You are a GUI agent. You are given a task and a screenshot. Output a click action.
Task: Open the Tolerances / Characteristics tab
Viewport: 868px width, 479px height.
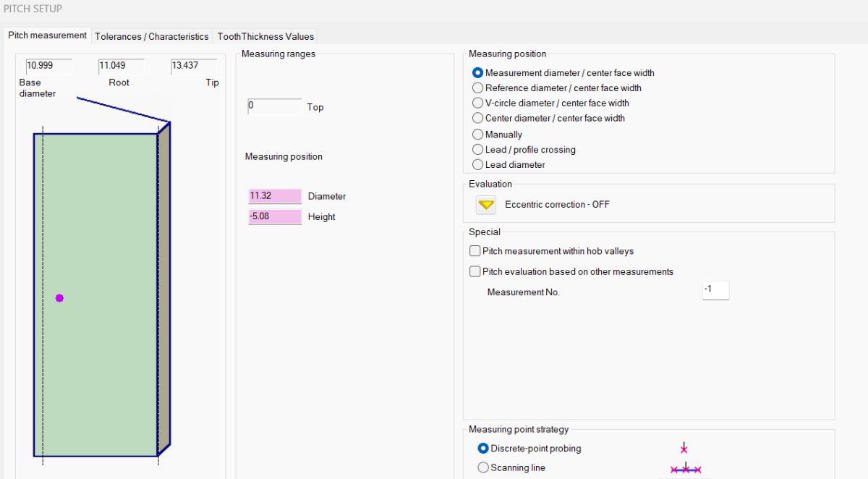pyautogui.click(x=151, y=36)
